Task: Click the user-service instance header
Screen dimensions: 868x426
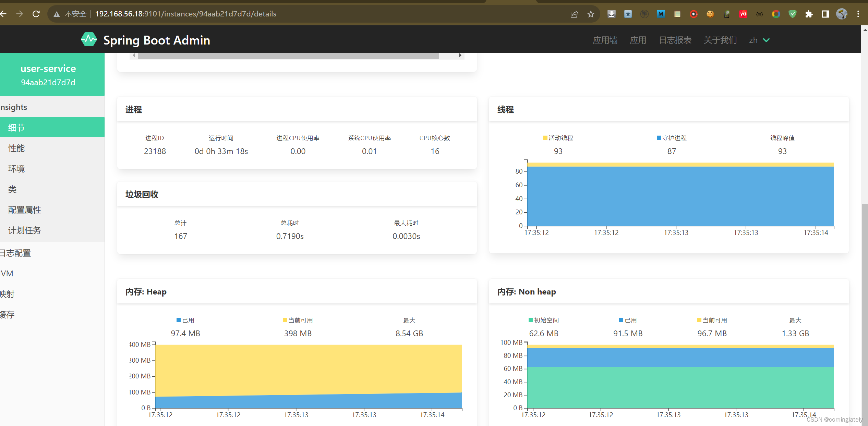Action: [52, 75]
